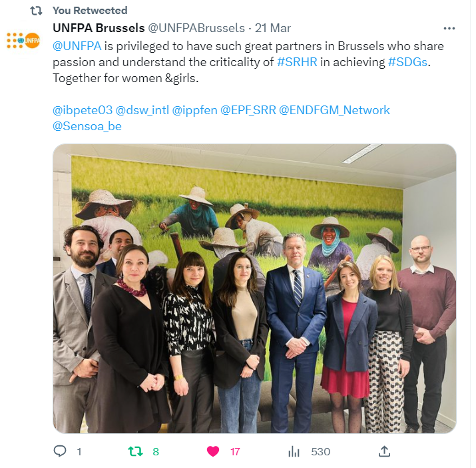Viewport: 476px width, 468px height.
Task: Enlarge the group photo in the tweet
Action: 254,289
